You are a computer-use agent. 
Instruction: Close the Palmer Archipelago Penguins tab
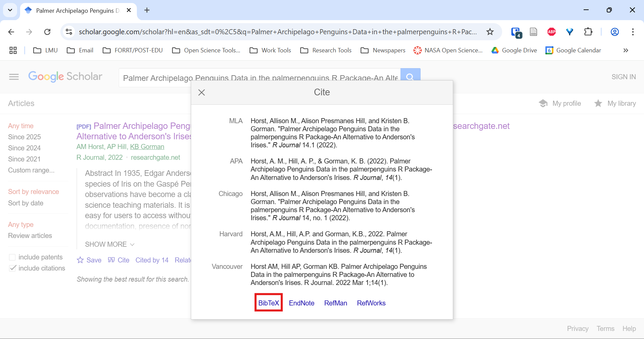click(x=129, y=10)
